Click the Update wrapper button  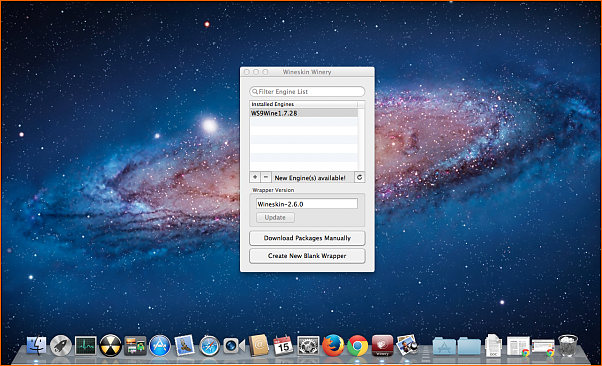(275, 217)
